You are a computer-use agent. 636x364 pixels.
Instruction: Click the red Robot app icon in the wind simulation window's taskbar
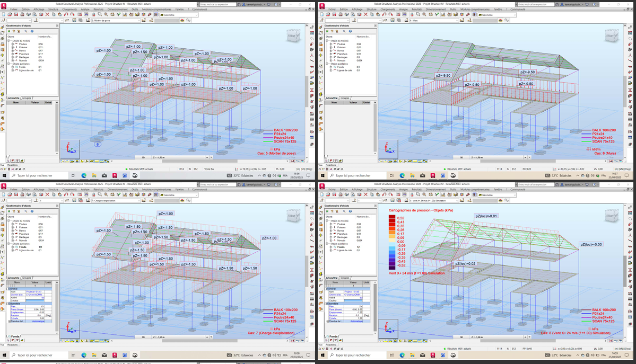pos(433,356)
